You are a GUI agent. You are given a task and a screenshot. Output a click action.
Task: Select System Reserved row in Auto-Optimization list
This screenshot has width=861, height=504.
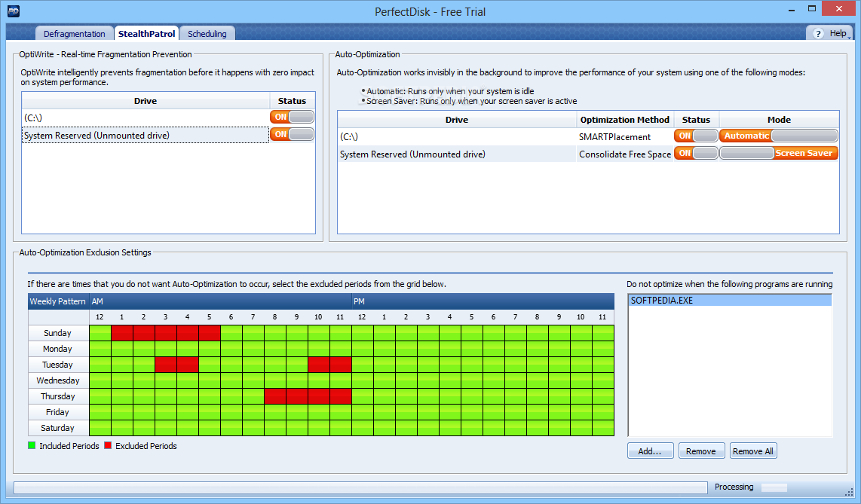click(457, 154)
